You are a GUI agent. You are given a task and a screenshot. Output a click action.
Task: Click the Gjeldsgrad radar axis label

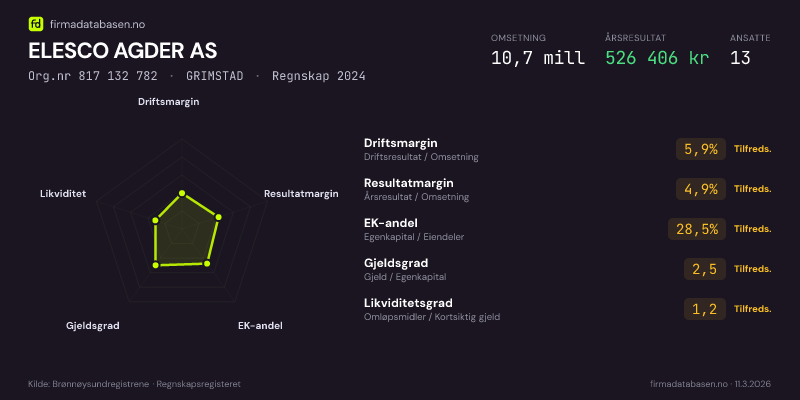coord(93,326)
